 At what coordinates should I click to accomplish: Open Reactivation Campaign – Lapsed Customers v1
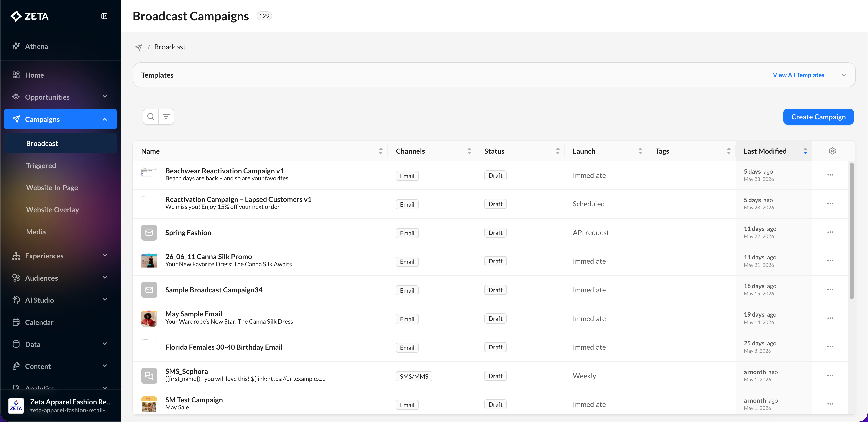pos(238,199)
